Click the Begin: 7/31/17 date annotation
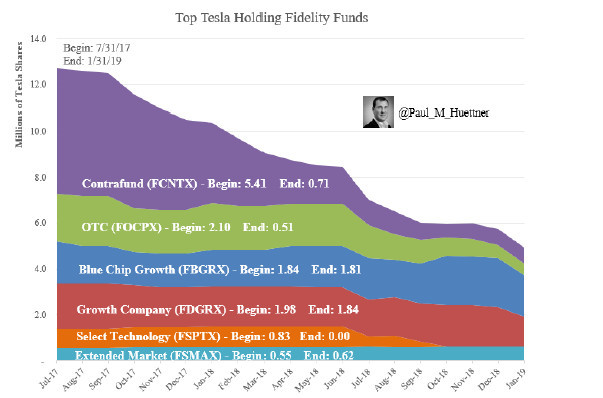Image resolution: width=603 pixels, height=398 pixels. [x=97, y=48]
